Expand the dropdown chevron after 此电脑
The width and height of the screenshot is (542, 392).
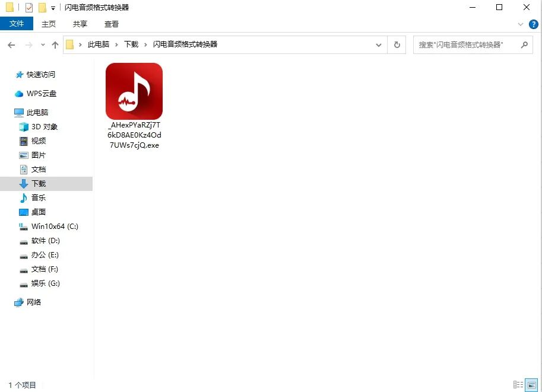coord(116,44)
